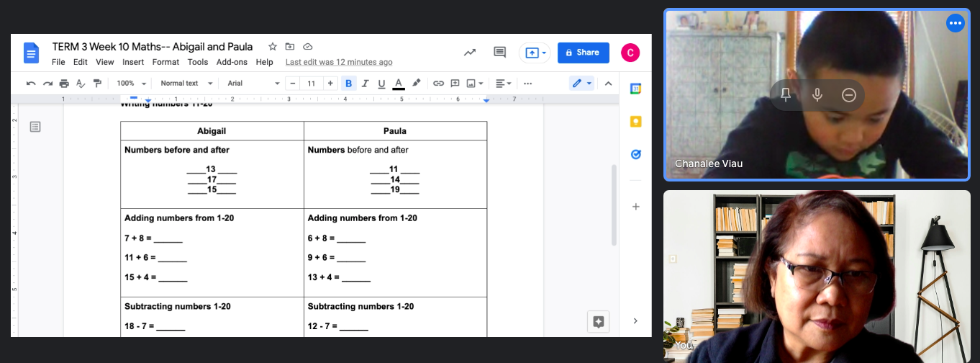Open the activity dashboard trend icon

pyautogui.click(x=470, y=53)
